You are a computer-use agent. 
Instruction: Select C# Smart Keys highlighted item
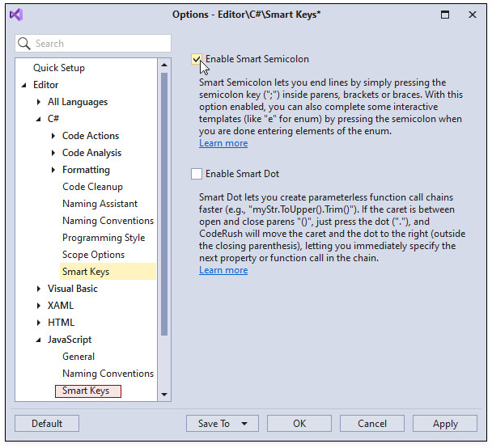(108, 272)
